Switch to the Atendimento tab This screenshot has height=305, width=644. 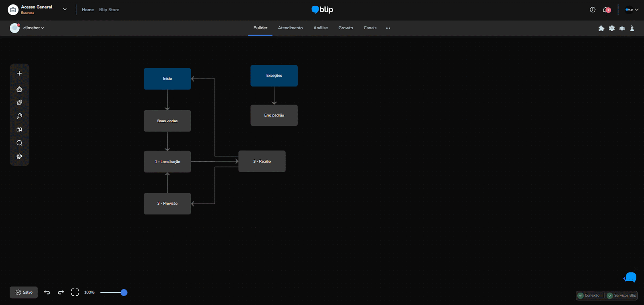coord(290,28)
